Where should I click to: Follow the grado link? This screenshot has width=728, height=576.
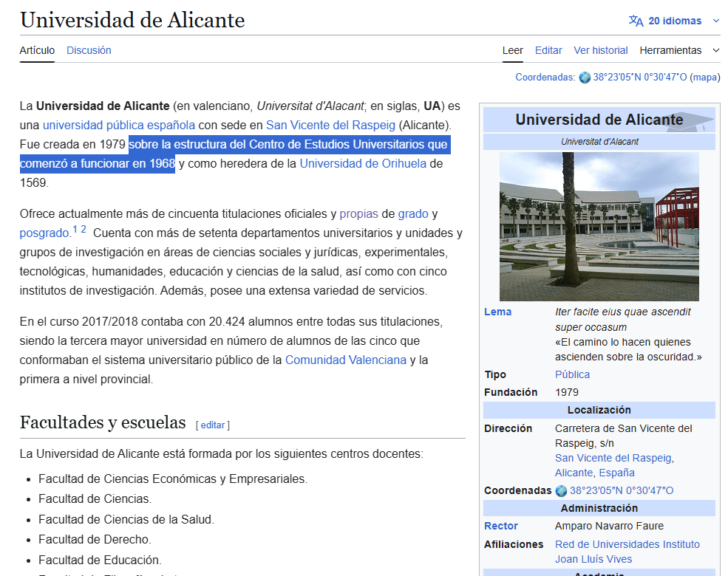pos(413,214)
